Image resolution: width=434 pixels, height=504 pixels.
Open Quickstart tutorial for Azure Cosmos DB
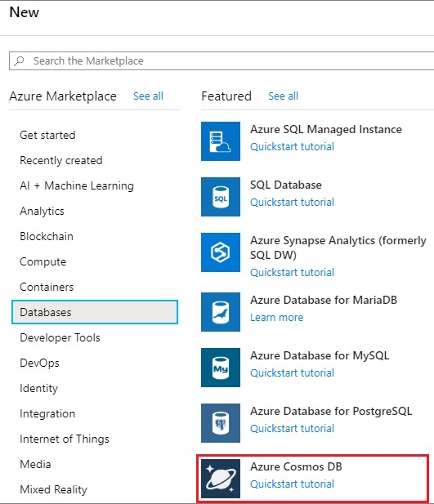point(292,484)
